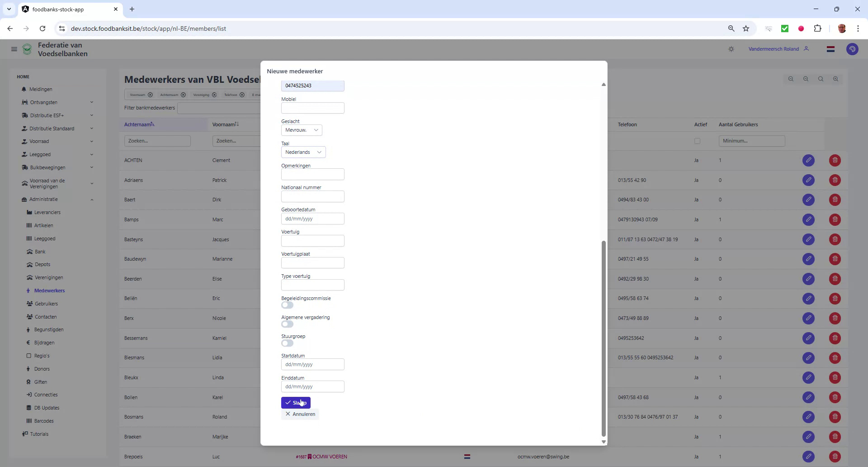
Task: Change language using the Dutch flag icon
Action: pyautogui.click(x=830, y=49)
